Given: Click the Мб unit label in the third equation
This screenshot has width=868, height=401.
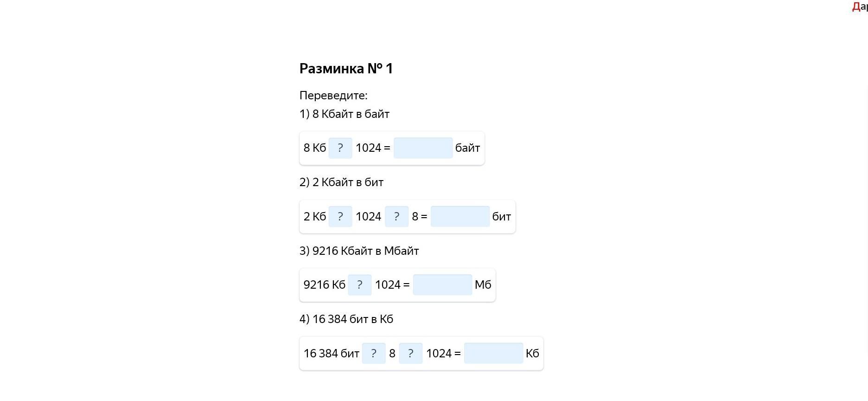Looking at the screenshot, I should point(483,285).
